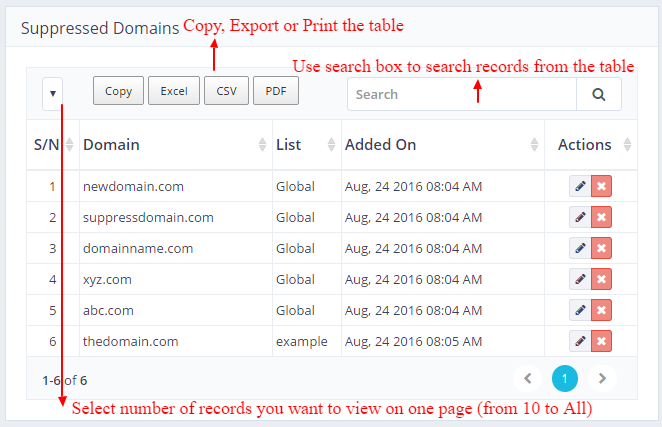Edit the thedomain.com entry
This screenshot has height=427, width=662.
(x=579, y=341)
